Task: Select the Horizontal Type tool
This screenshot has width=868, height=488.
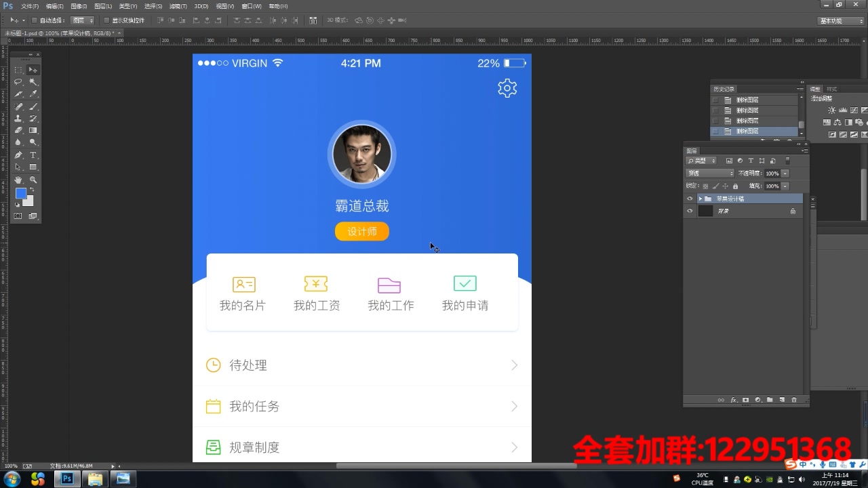Action: pos(33,155)
